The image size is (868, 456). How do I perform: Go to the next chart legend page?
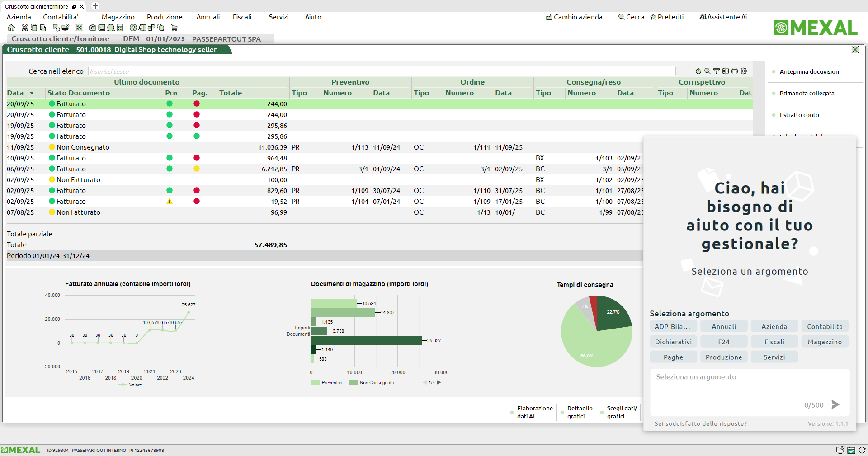[439, 382]
